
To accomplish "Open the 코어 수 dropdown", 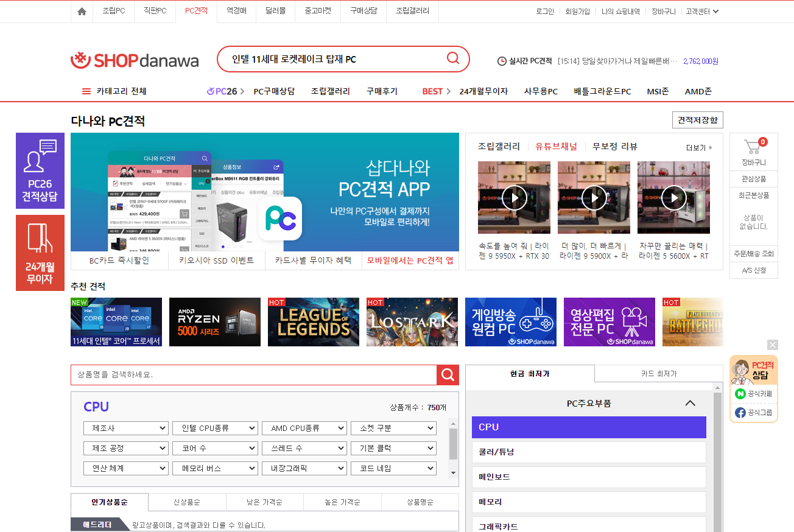I will point(216,449).
